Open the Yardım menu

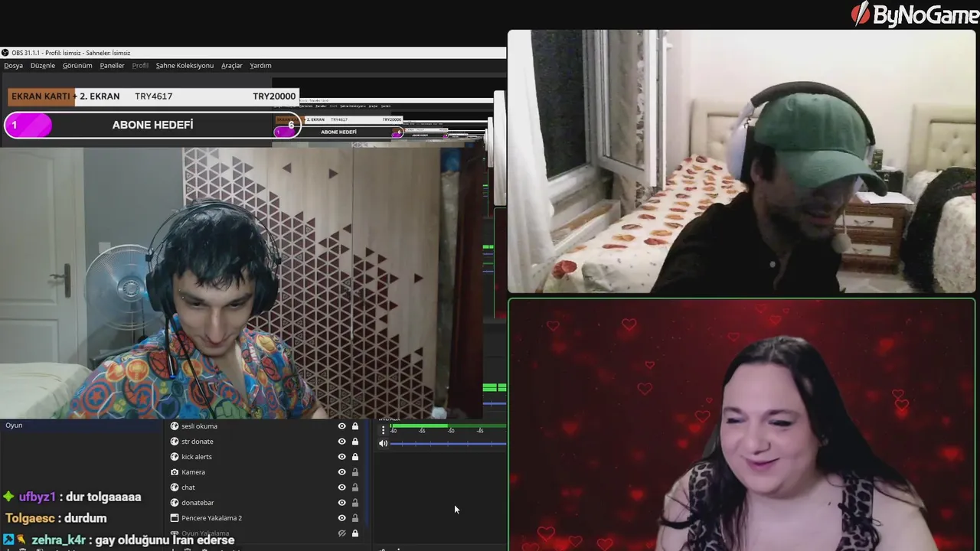point(260,66)
